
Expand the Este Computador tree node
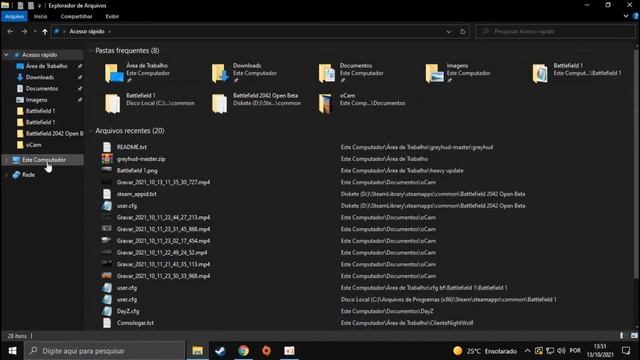pyautogui.click(x=6, y=160)
